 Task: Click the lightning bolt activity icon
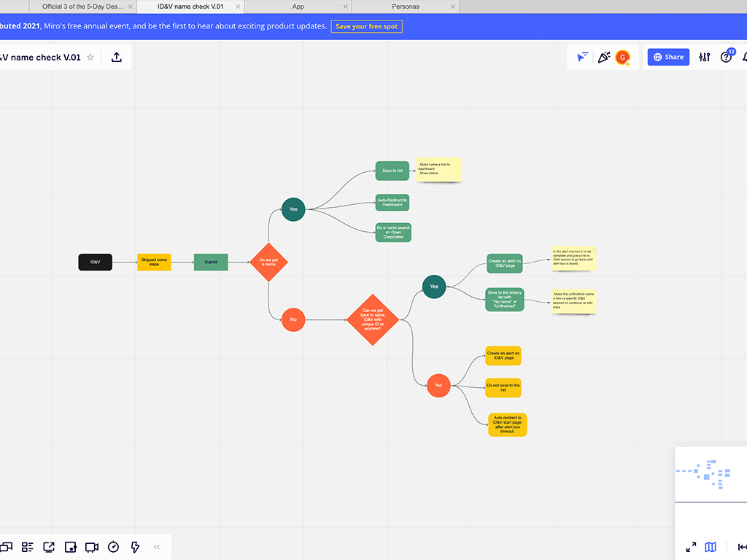tap(135, 547)
